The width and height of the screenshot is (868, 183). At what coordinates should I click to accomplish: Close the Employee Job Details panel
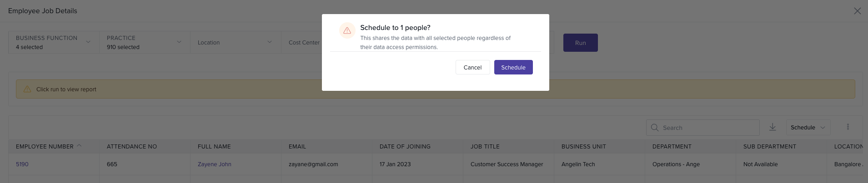click(x=857, y=11)
